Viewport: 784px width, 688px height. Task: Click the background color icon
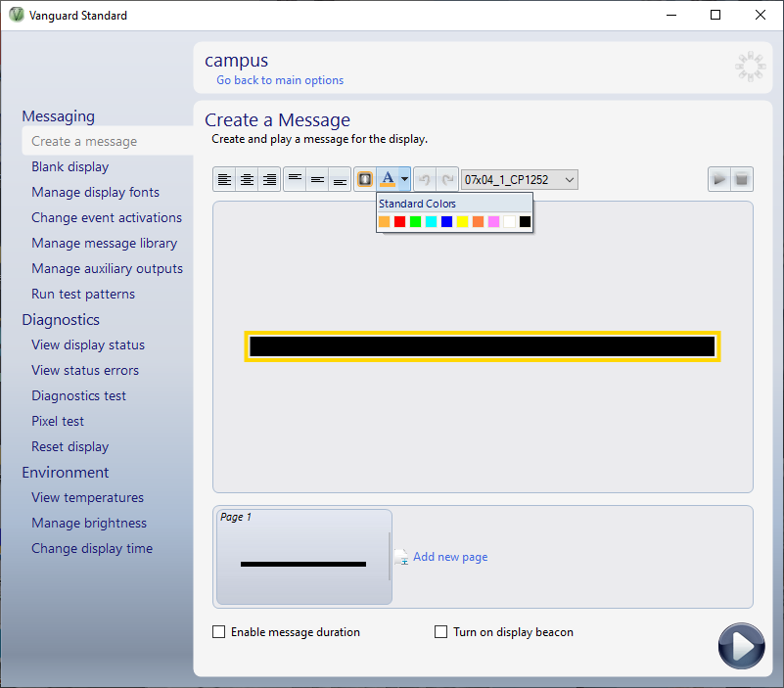tap(365, 180)
